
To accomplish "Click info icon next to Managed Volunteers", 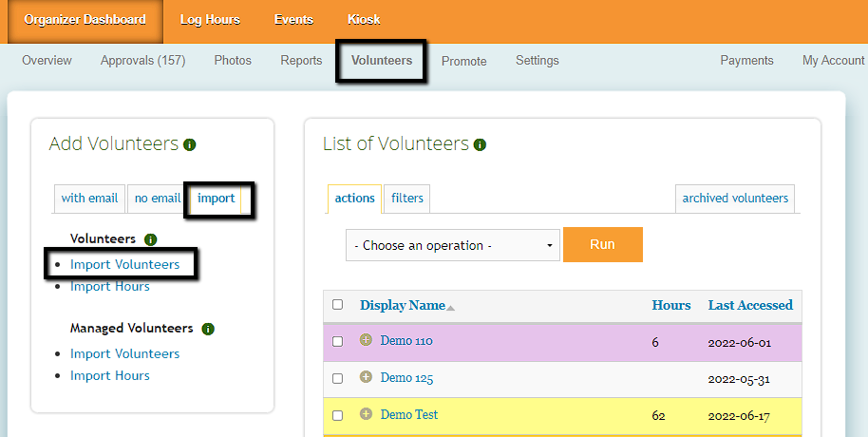I will point(208,329).
